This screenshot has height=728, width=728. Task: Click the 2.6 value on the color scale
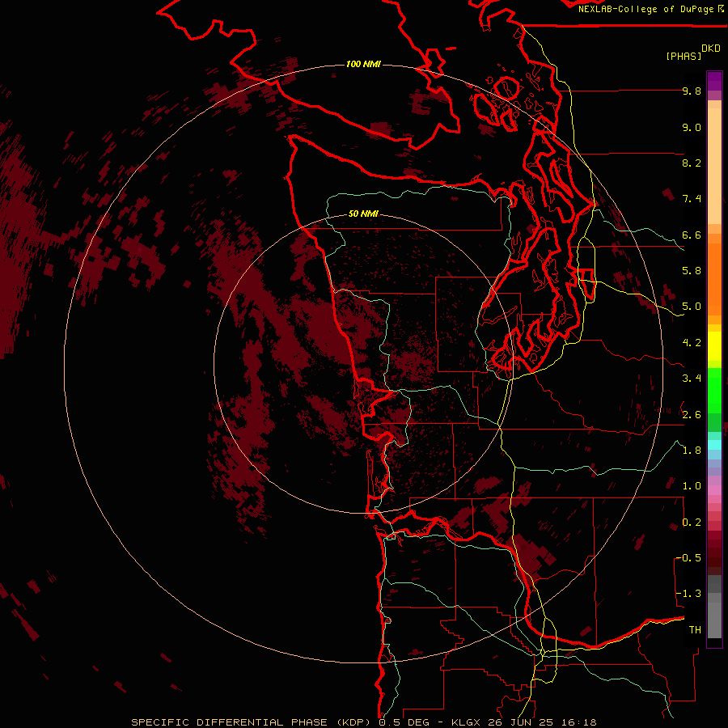point(692,415)
